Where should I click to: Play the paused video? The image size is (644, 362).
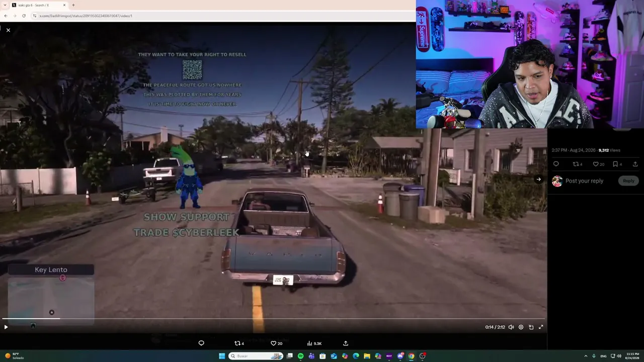point(6,327)
